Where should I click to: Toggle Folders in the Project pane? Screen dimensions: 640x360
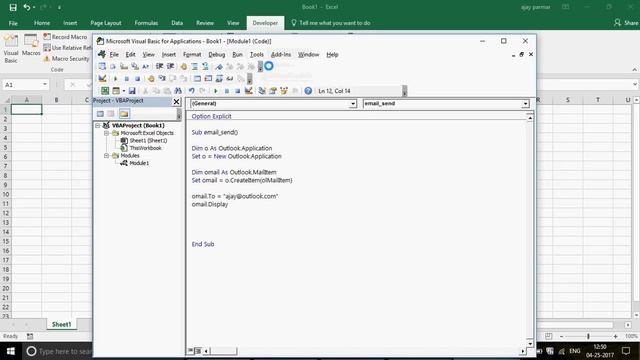pos(124,114)
